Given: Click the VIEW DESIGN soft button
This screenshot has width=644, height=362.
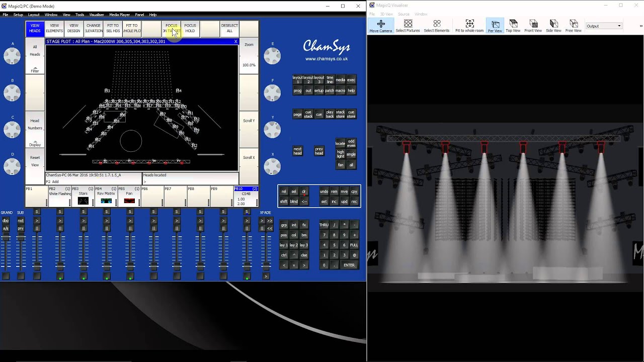Looking at the screenshot, I should click(x=74, y=28).
